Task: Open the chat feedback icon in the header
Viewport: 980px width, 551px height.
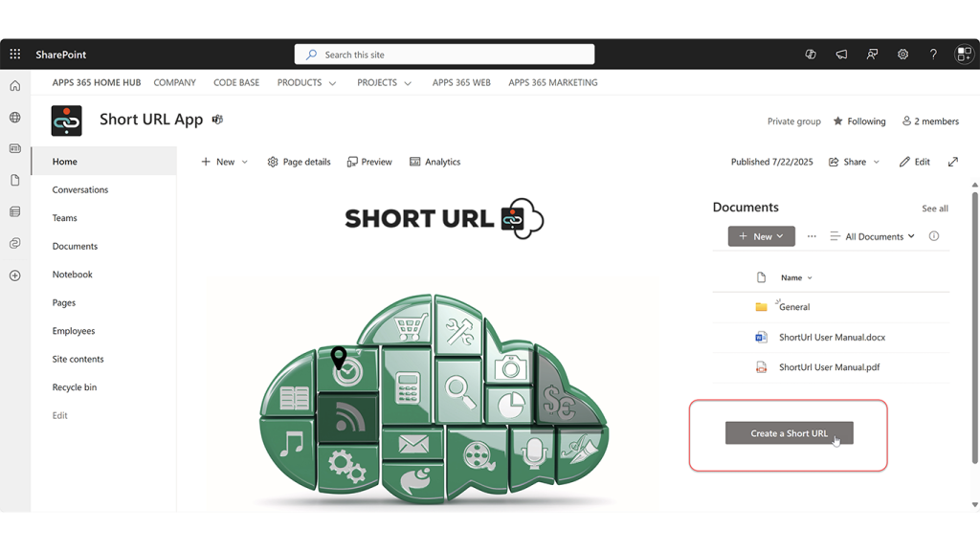Action: coord(872,55)
